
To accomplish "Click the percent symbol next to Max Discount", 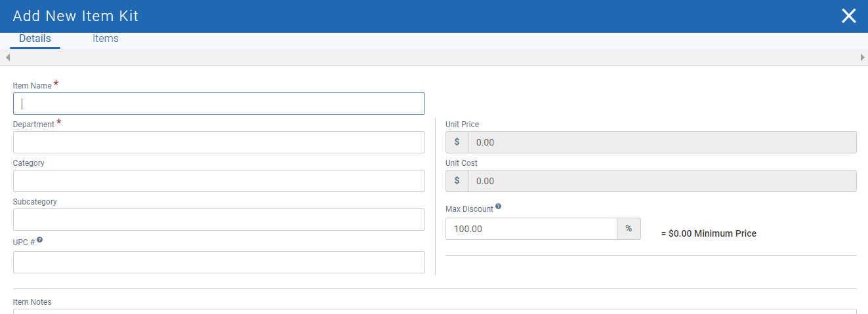I will click(x=629, y=229).
